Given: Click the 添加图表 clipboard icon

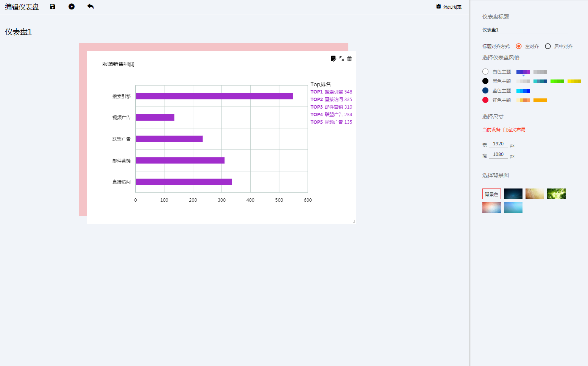Looking at the screenshot, I should (438, 7).
